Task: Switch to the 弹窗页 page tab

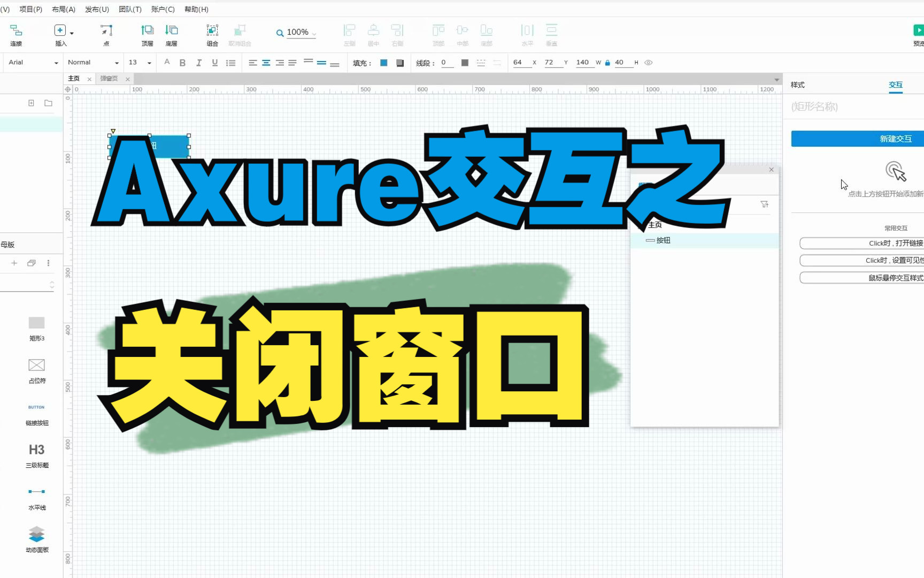Action: pyautogui.click(x=109, y=79)
